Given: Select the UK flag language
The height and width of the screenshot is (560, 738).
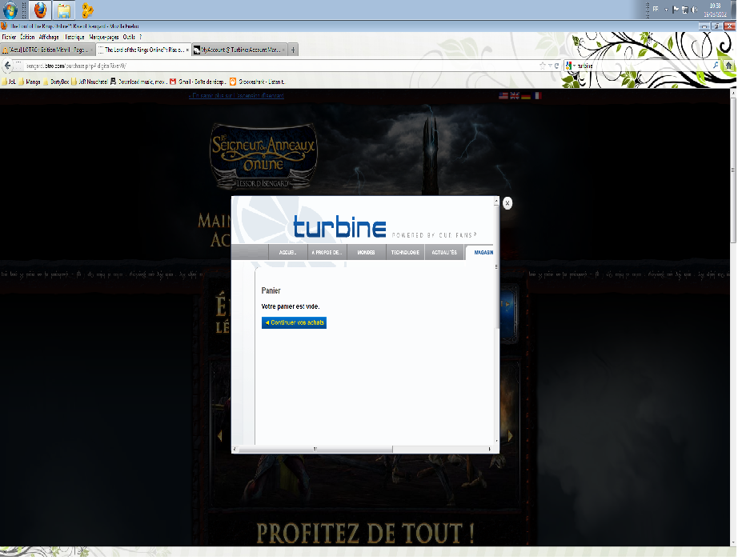Looking at the screenshot, I should (515, 95).
